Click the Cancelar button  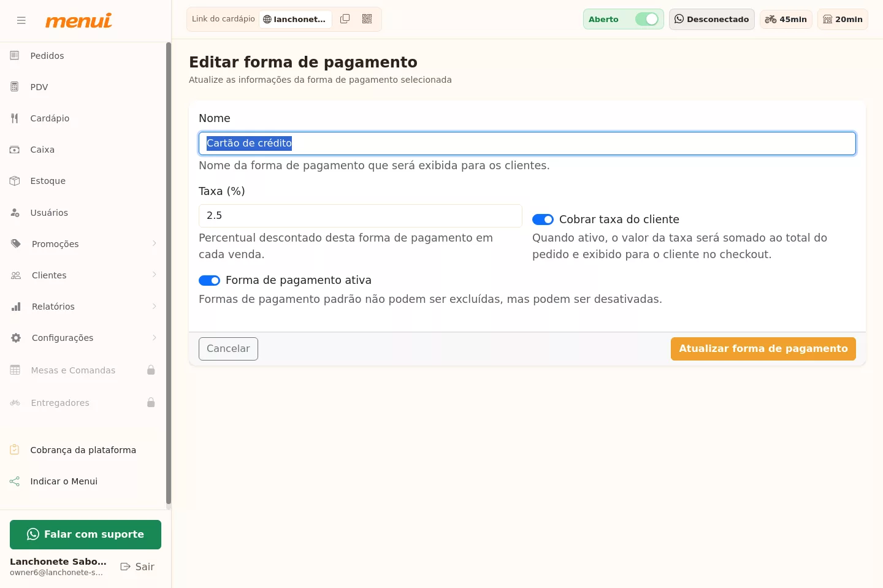[228, 349]
